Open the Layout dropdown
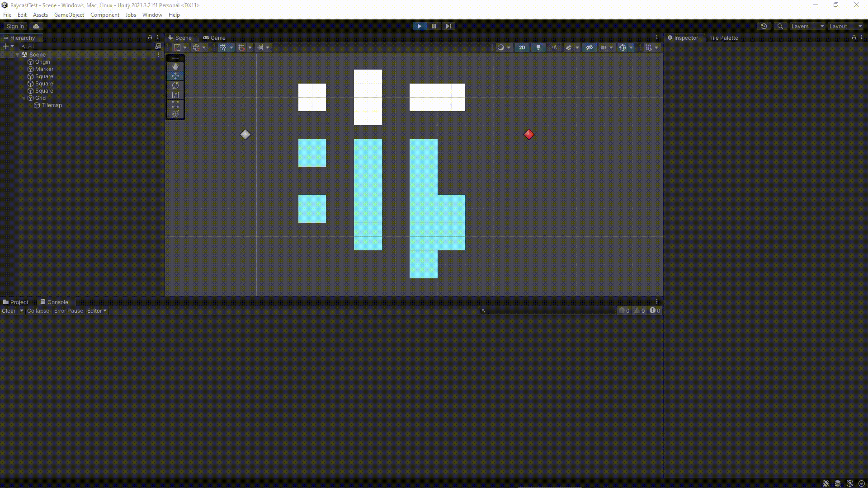The image size is (868, 488). 845,26
